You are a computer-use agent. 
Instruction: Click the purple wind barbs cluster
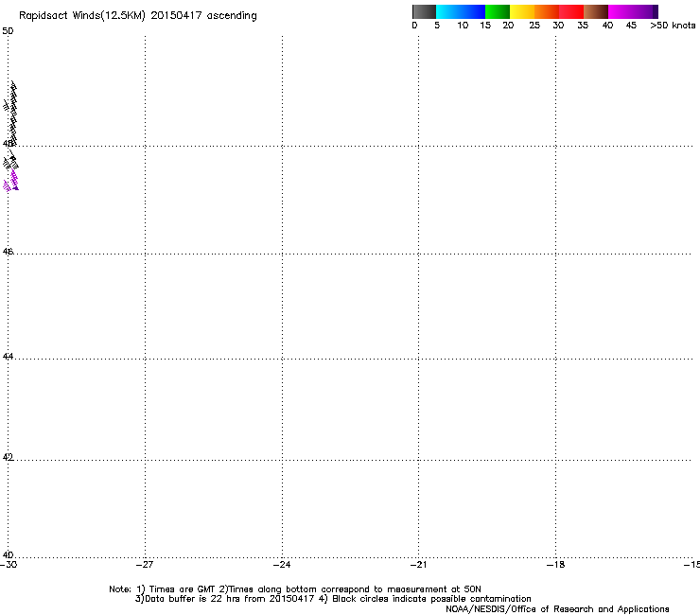point(11,181)
